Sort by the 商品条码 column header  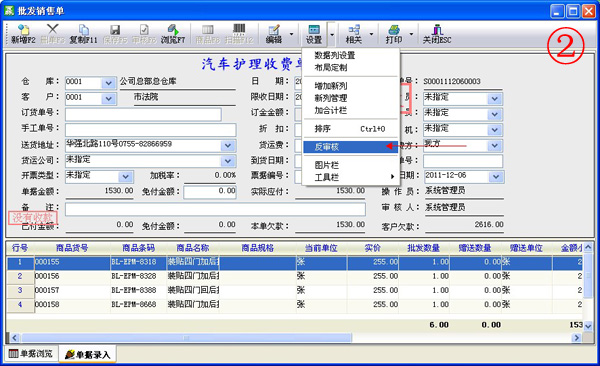pyautogui.click(x=139, y=248)
